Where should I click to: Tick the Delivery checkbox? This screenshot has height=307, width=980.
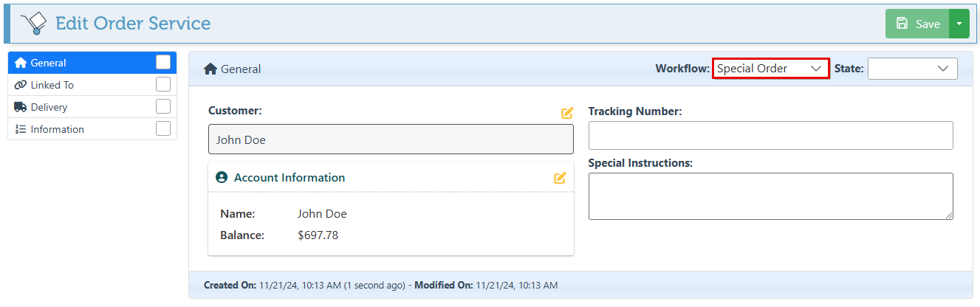point(163,107)
